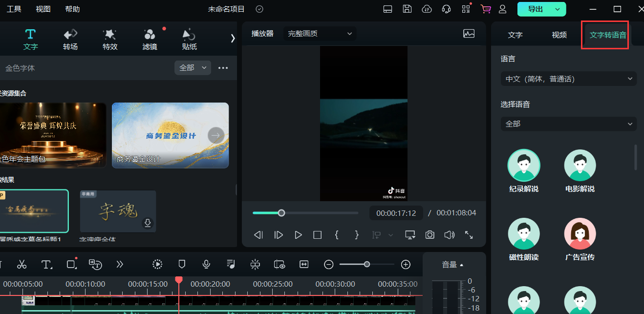Select the 纪录解说 voice avatar
Image resolution: width=644 pixels, height=314 pixels.
(x=524, y=166)
